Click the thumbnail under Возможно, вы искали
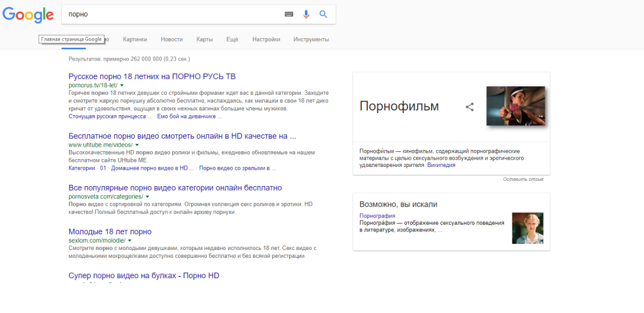 point(527,228)
